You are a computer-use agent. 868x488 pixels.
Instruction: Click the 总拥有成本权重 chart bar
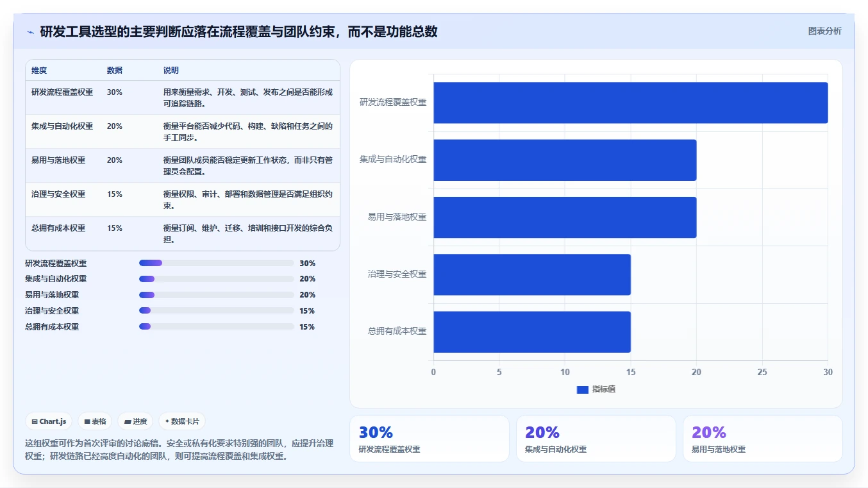click(532, 332)
